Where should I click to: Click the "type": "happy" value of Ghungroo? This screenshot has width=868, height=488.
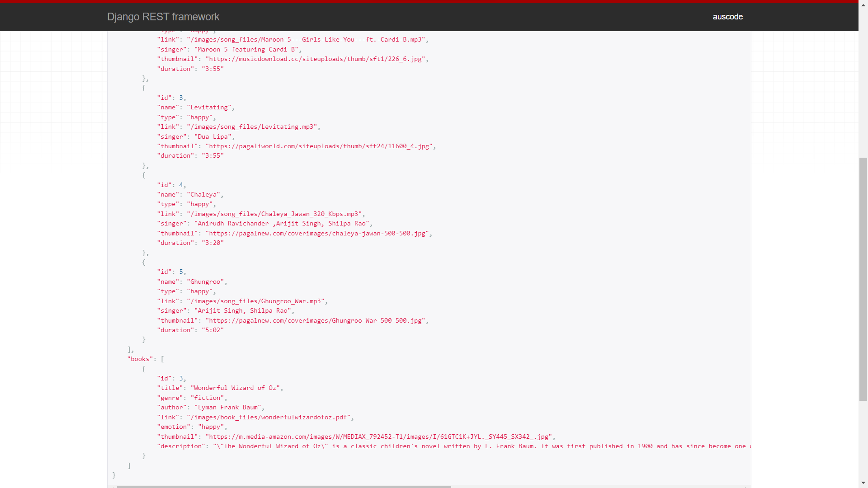pyautogui.click(x=199, y=291)
